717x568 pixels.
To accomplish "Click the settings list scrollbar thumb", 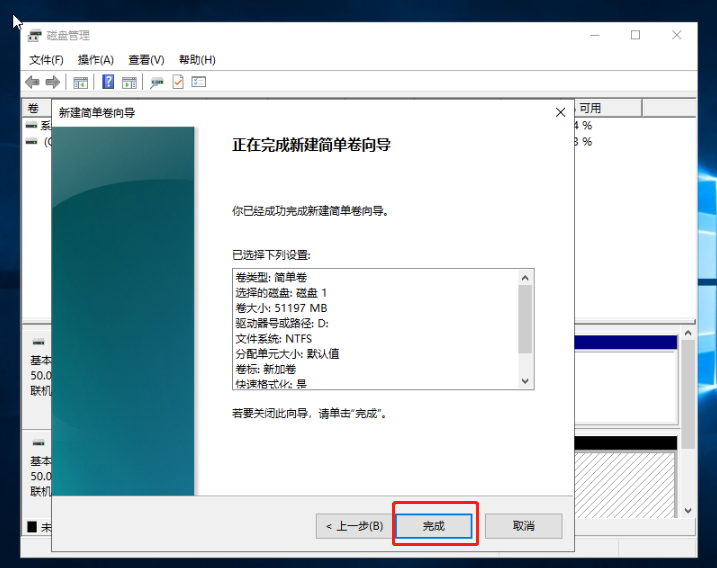I will coord(525,319).
